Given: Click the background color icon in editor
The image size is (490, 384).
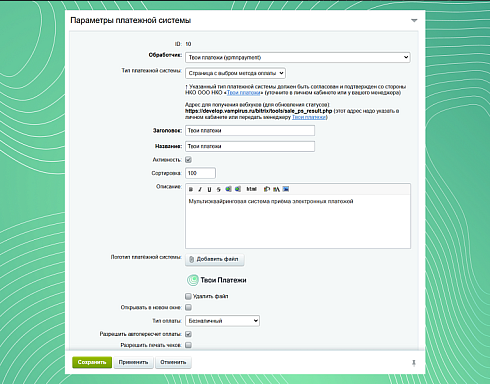Looking at the screenshot, I should click(267, 189).
